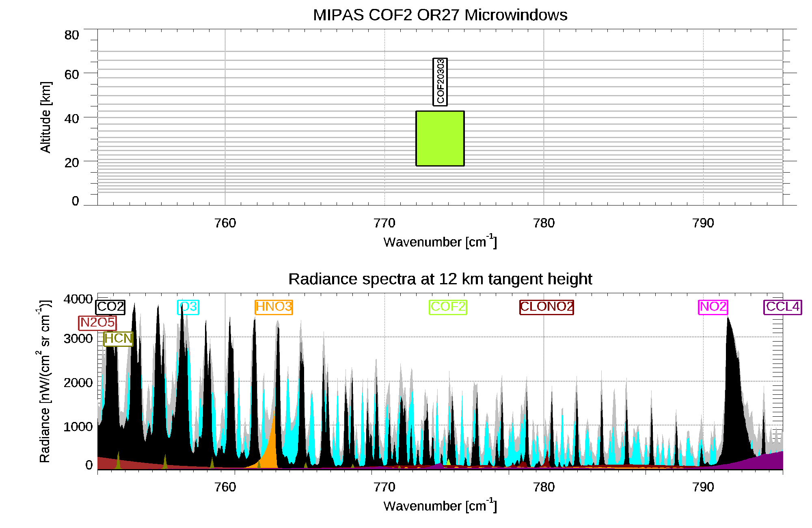The height and width of the screenshot is (528, 812).
Task: Click the Radiance spectra at 12 km title
Action: [440, 279]
